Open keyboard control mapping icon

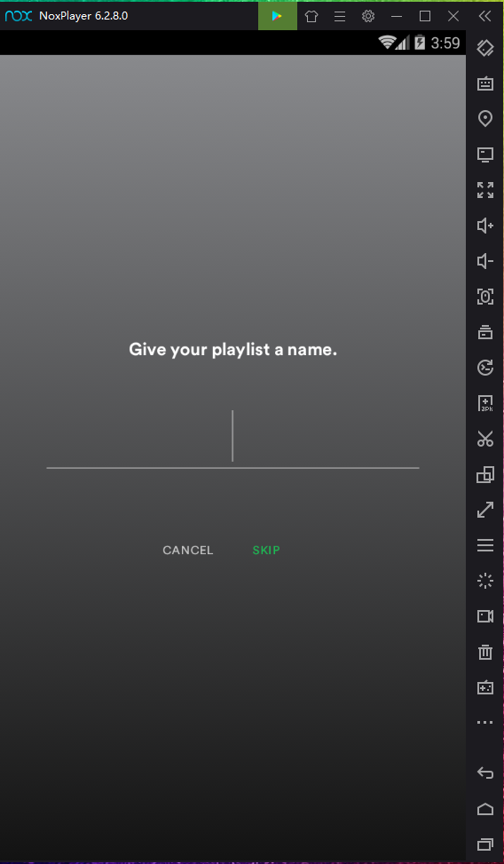pos(484,83)
